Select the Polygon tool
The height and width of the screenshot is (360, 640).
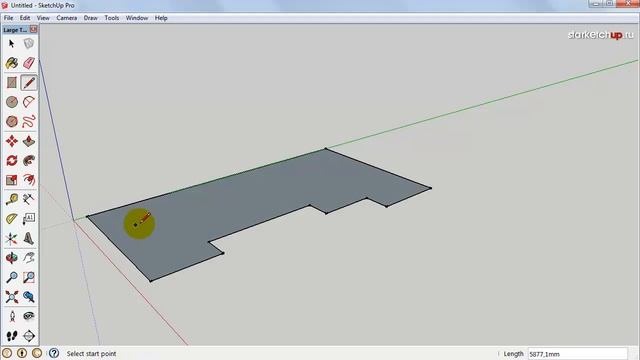click(x=11, y=121)
